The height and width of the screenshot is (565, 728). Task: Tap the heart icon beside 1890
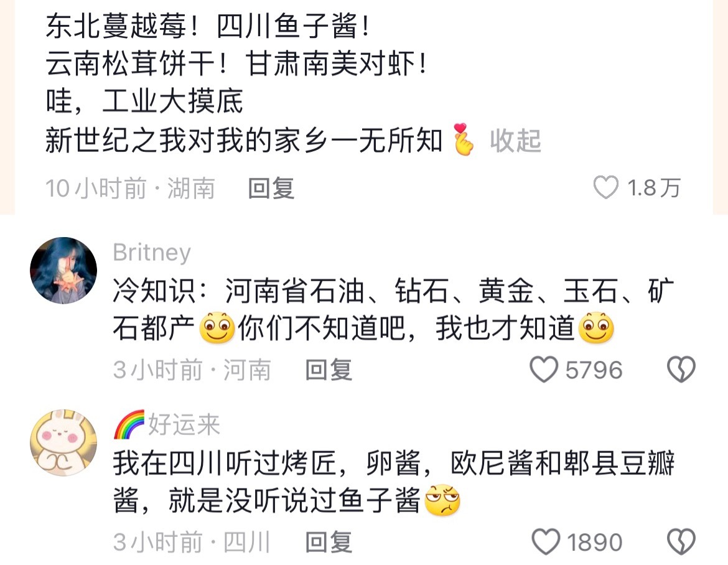[545, 542]
